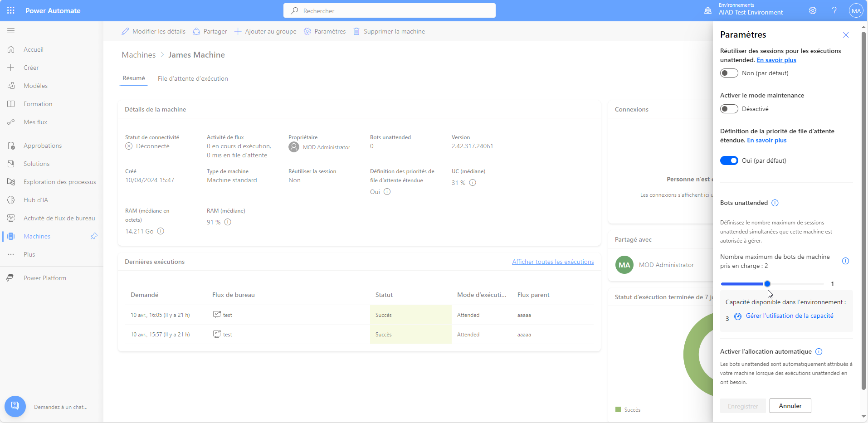Open the Settings gear in header
The image size is (868, 423).
tap(813, 10)
